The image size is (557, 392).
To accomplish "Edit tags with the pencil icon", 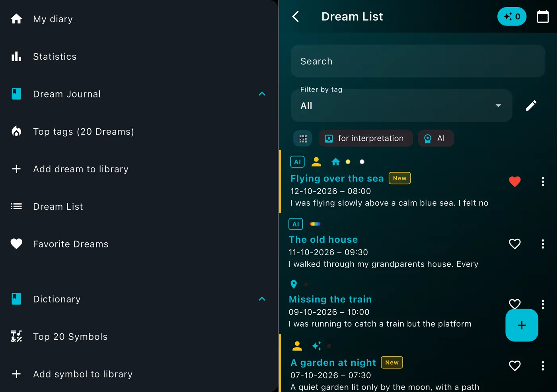I will tap(531, 105).
